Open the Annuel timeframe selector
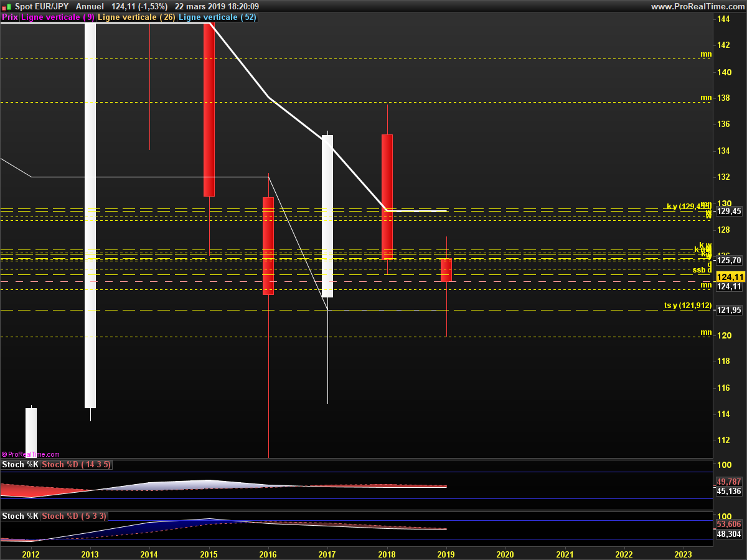Screen dimensions: 747x560 (x=90, y=6)
